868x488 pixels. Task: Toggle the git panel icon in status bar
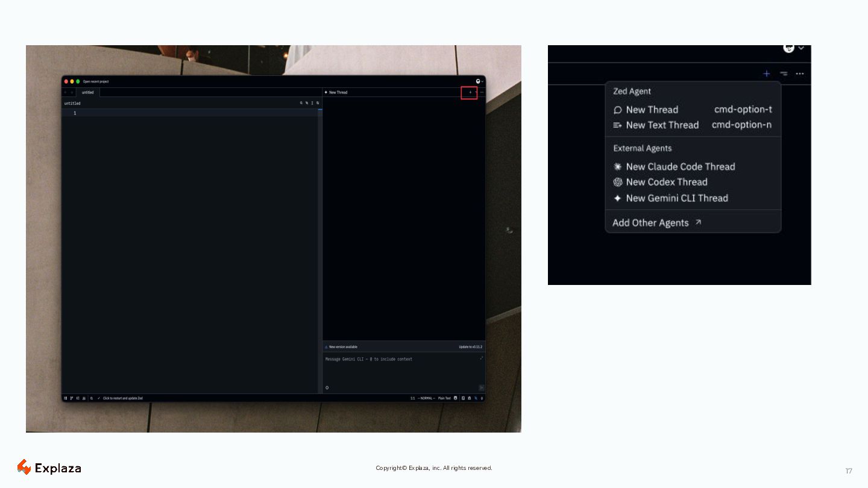point(71,398)
